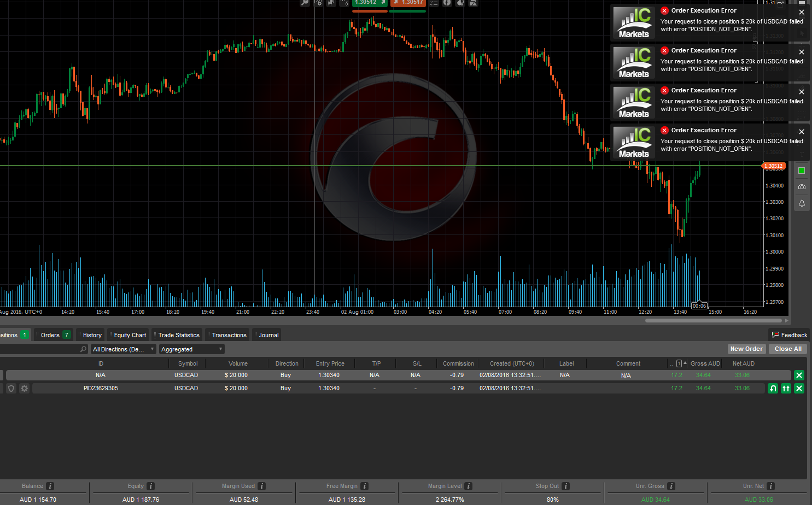Image resolution: width=812 pixels, height=505 pixels.
Task: Sort positions by Entry Price column
Action: (x=330, y=363)
